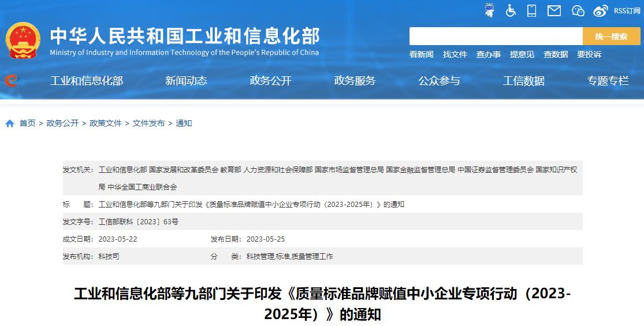The image size is (644, 326).
Task: Open the wheelchair accessibility icon
Action: tap(511, 10)
